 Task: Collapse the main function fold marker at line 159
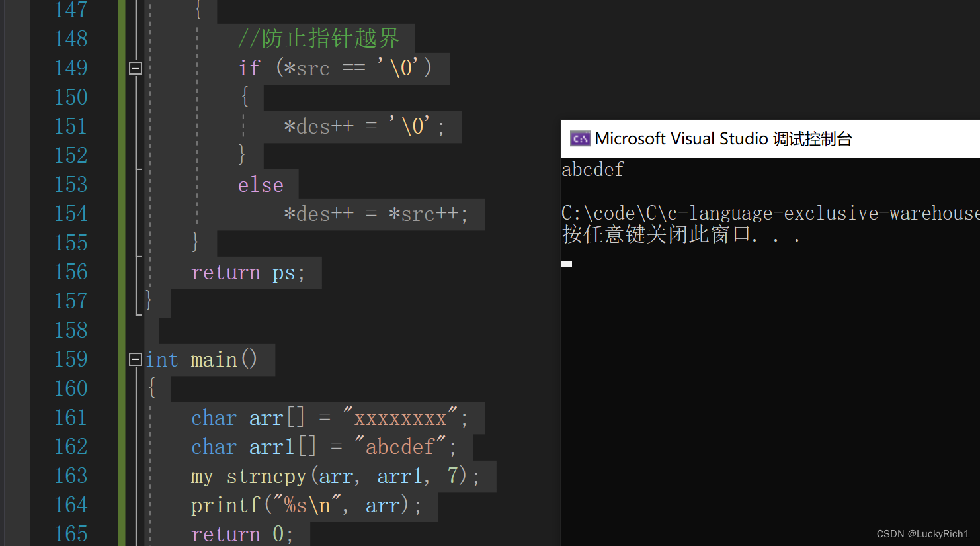135,359
